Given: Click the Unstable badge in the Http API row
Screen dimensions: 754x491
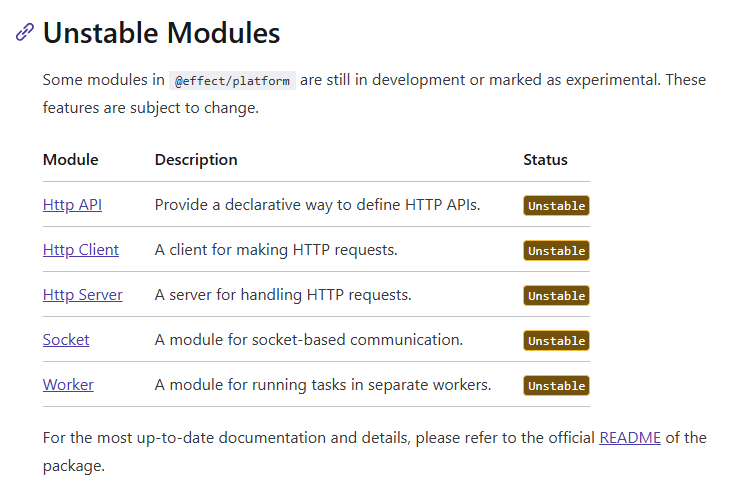Looking at the screenshot, I should pos(556,206).
